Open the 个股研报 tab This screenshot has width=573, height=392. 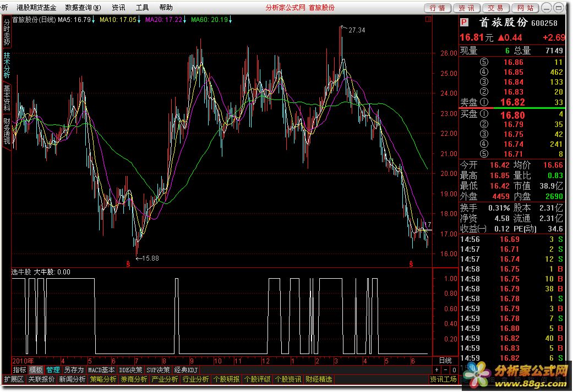coord(226,379)
